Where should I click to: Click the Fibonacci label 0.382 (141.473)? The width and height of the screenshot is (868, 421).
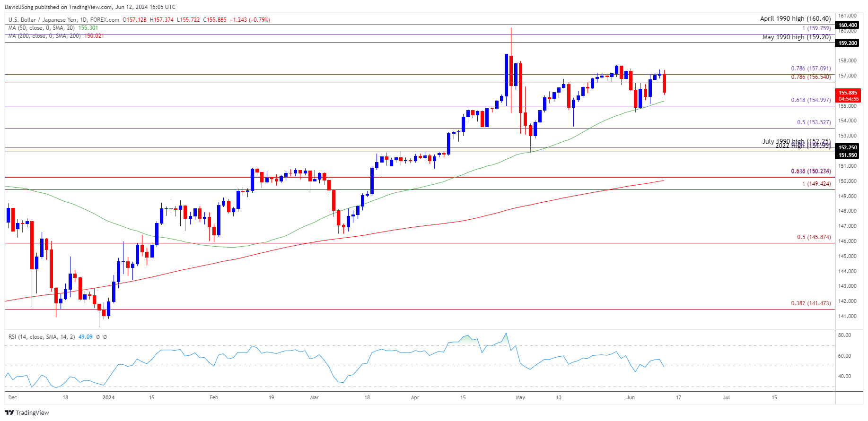(x=811, y=303)
